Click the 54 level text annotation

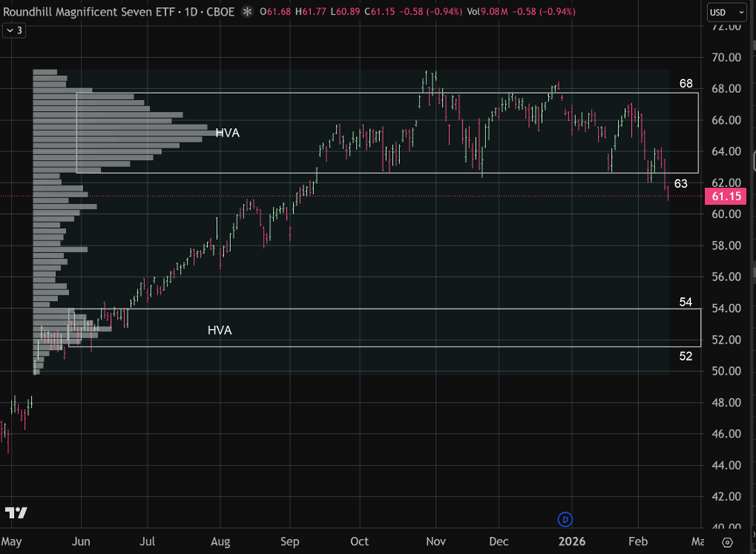[685, 302]
